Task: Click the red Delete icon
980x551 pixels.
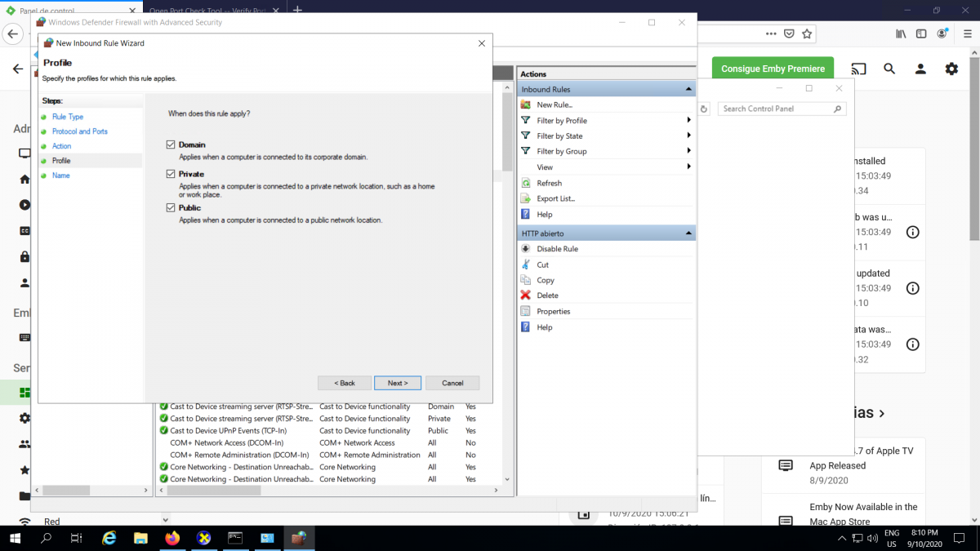Action: click(526, 295)
